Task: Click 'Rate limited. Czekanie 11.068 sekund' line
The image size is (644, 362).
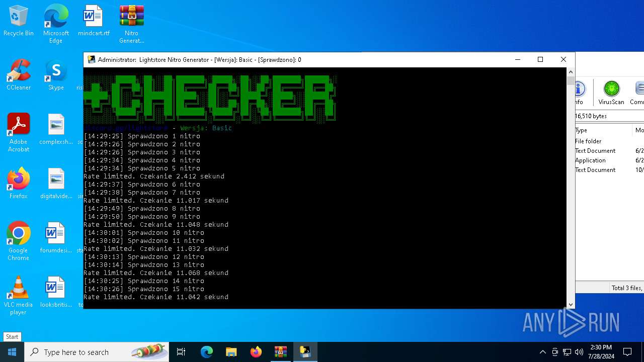Action: 156,273
